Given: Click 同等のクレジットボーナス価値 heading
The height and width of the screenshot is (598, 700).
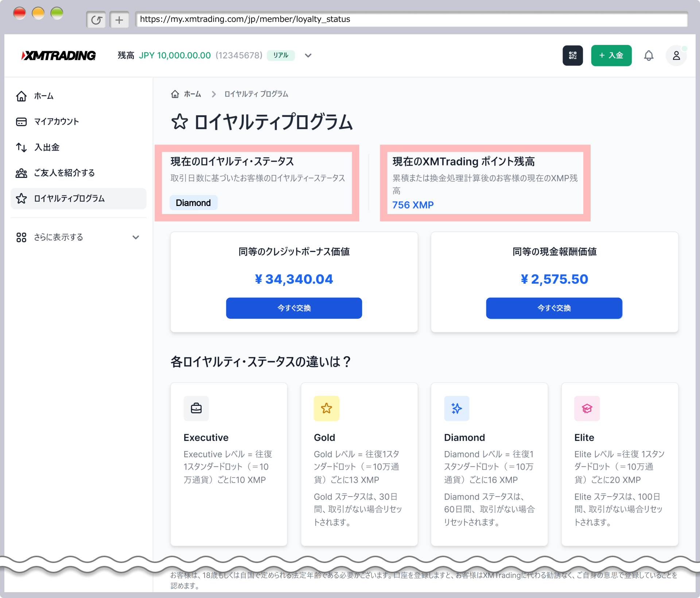Looking at the screenshot, I should (294, 252).
